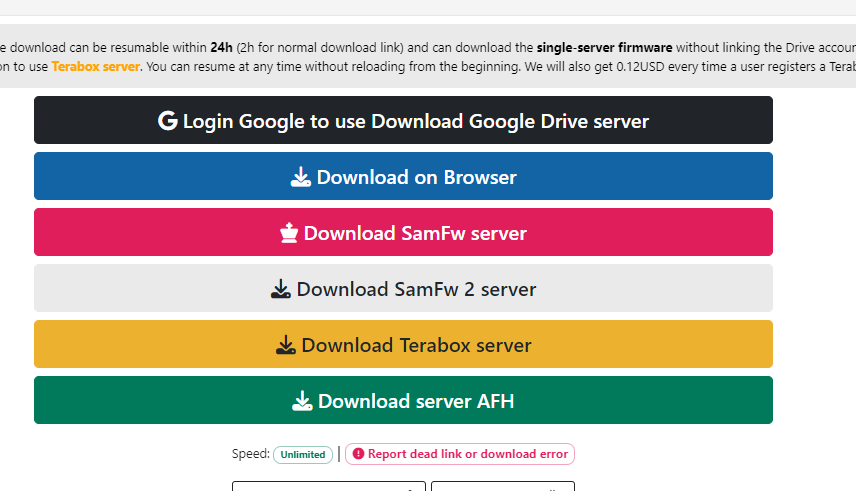The width and height of the screenshot is (856, 491).
Task: Click the crown icon on the SamFw server button
Action: (289, 233)
